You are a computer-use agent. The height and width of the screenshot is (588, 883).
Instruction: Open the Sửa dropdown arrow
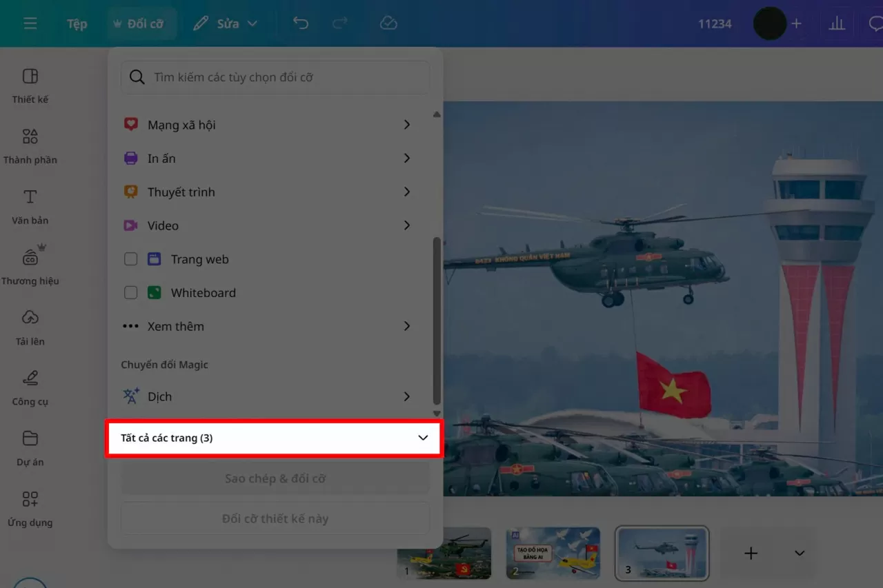tap(251, 23)
